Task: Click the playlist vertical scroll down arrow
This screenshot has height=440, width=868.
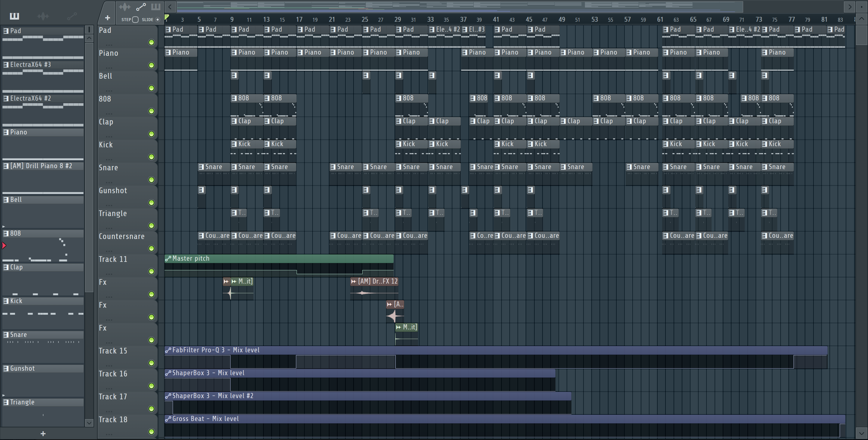Action: [x=861, y=433]
